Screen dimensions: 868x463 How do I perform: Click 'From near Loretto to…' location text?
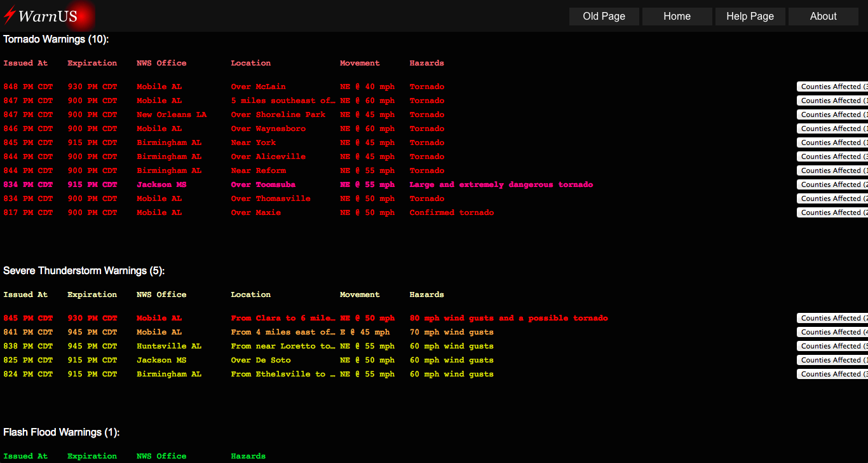point(283,346)
